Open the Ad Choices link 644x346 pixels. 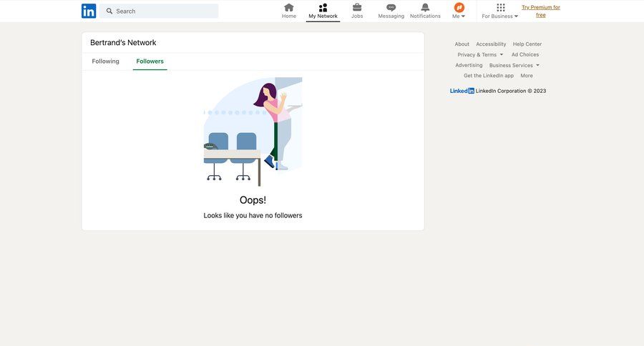coord(525,54)
